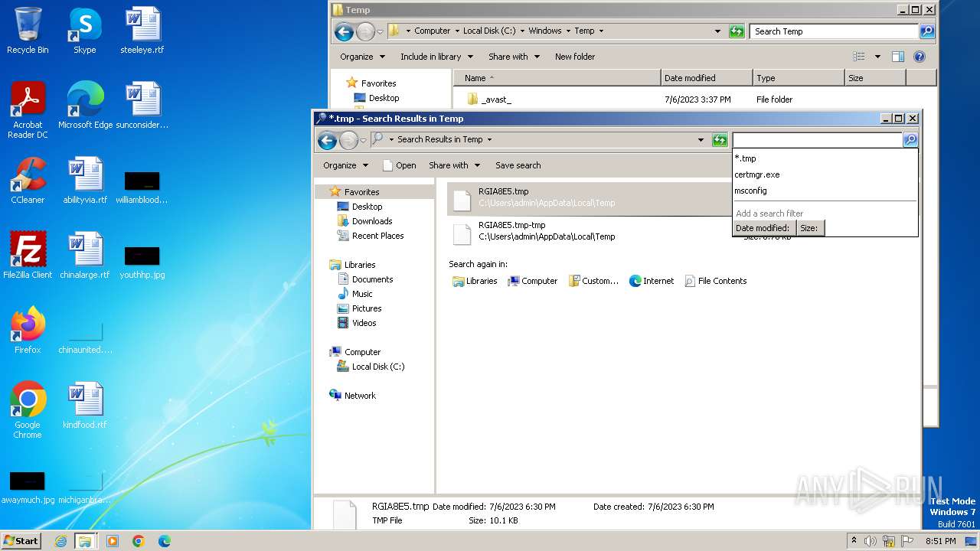This screenshot has width=980, height=551.
Task: Open abilityvia.rtf desktop file
Action: click(85, 181)
